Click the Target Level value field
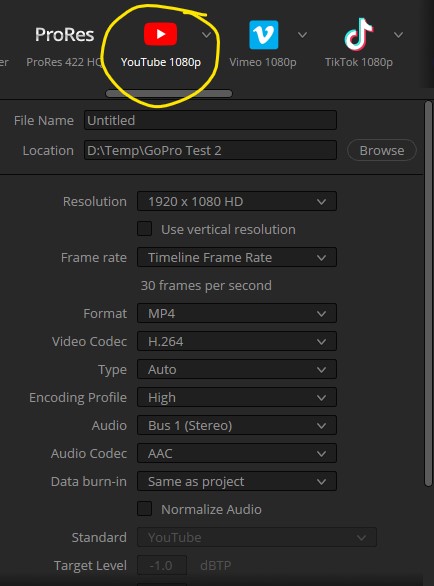434x586 pixels. [162, 565]
